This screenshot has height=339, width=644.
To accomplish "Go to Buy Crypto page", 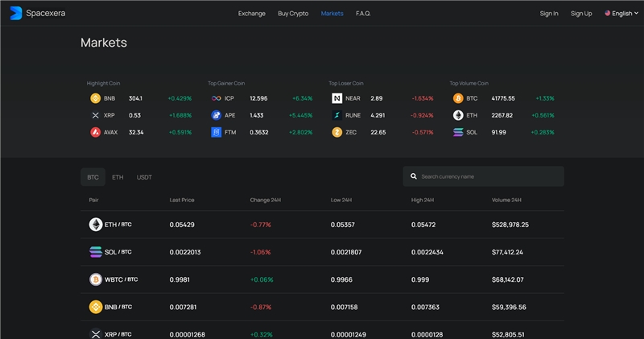I will (293, 14).
